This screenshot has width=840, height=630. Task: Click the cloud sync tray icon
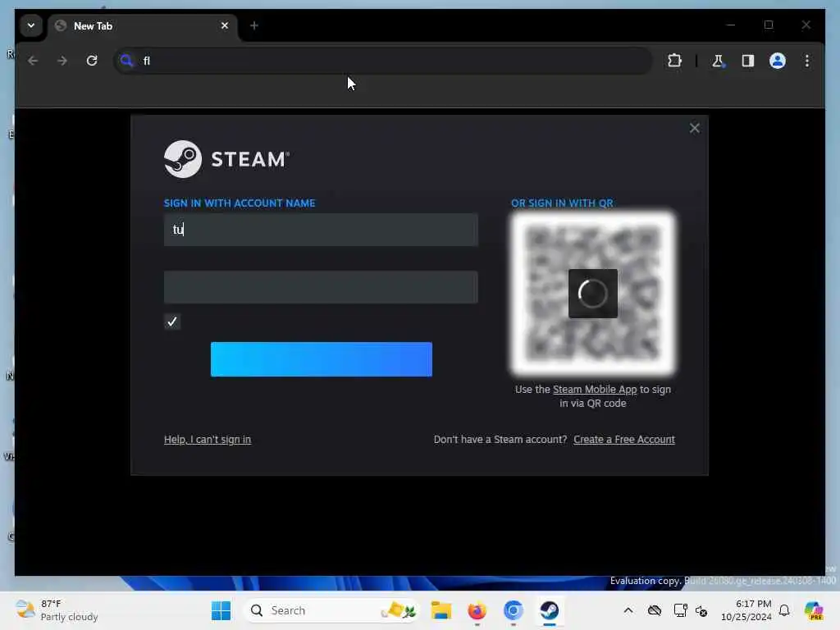pyautogui.click(x=654, y=610)
